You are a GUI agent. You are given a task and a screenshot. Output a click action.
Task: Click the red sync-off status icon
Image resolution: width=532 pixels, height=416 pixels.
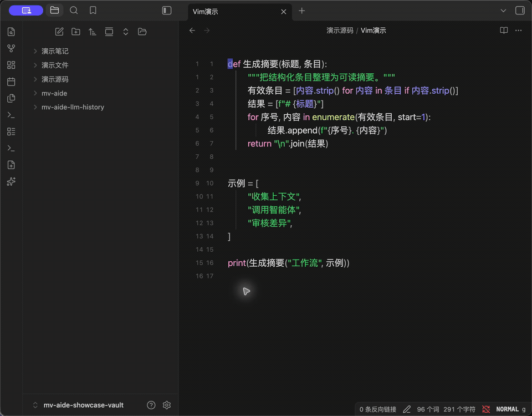point(486,409)
